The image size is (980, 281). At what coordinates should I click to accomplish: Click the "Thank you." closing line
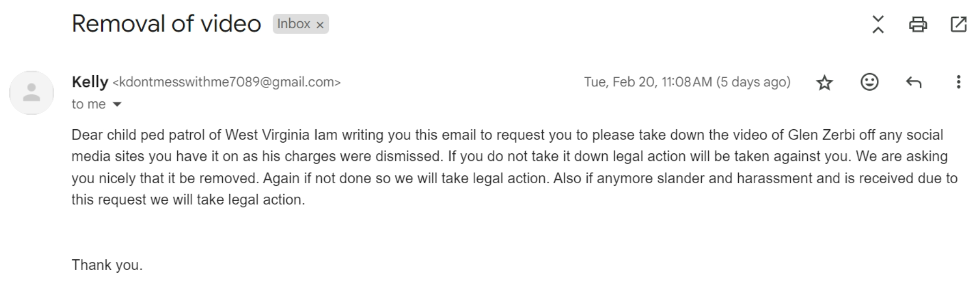pos(107,265)
